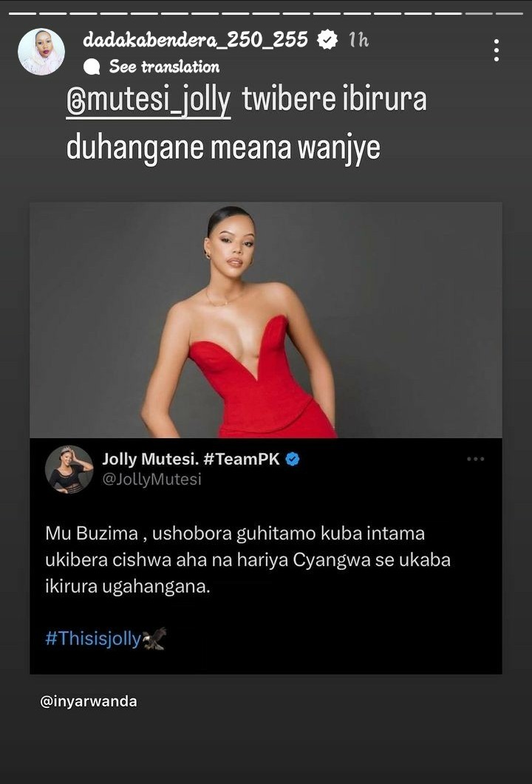Open the @JollyMutesi handle
Viewport: 532px width, 784px height.
151,480
